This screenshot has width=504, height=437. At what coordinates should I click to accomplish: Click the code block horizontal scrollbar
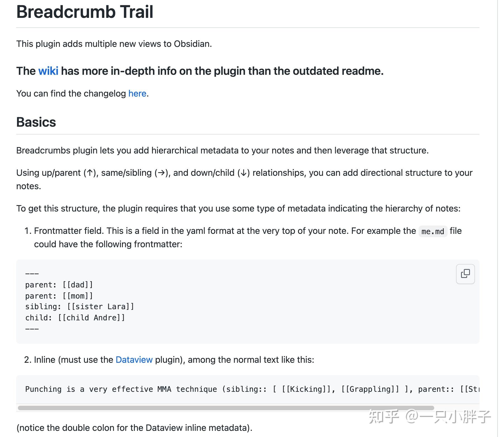pos(226,408)
